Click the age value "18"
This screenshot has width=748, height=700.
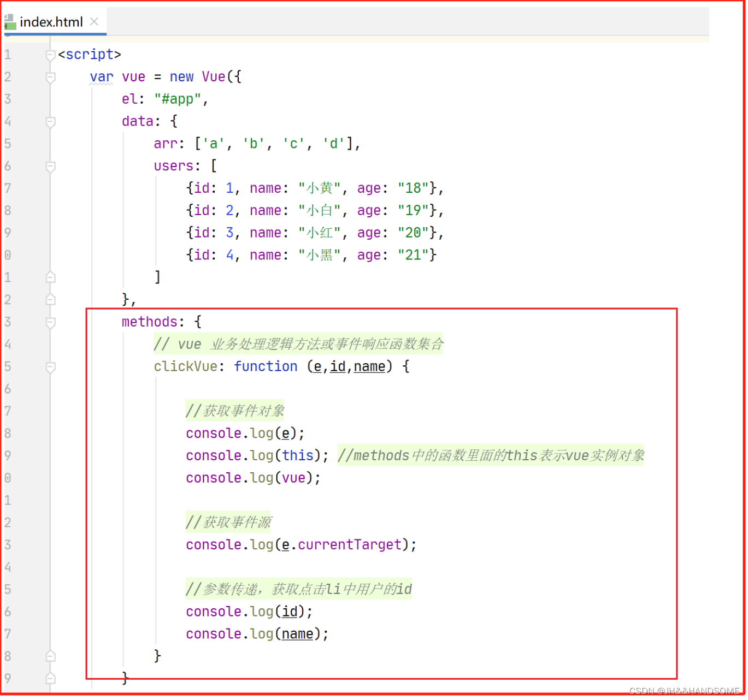click(413, 188)
